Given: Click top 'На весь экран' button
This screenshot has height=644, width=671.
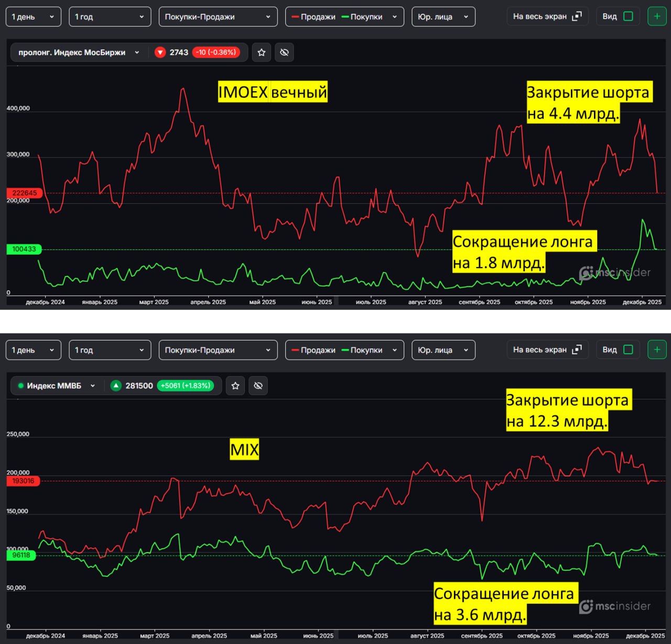Looking at the screenshot, I should tap(547, 16).
